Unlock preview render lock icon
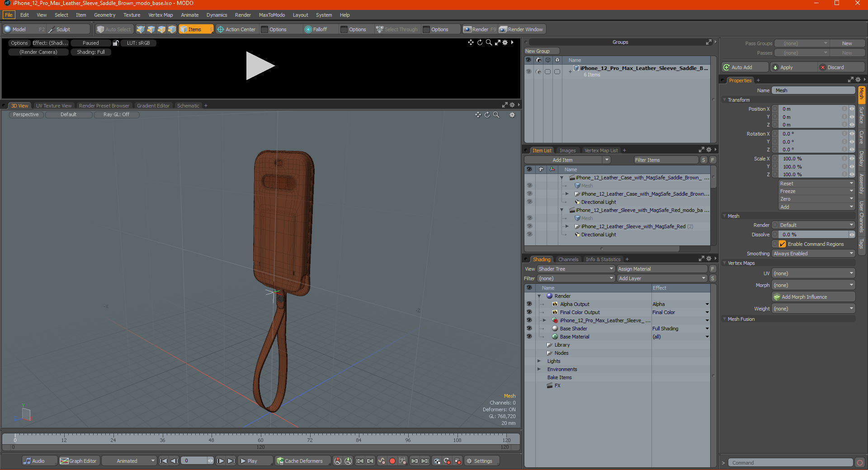This screenshot has height=470, width=868. 116,43
